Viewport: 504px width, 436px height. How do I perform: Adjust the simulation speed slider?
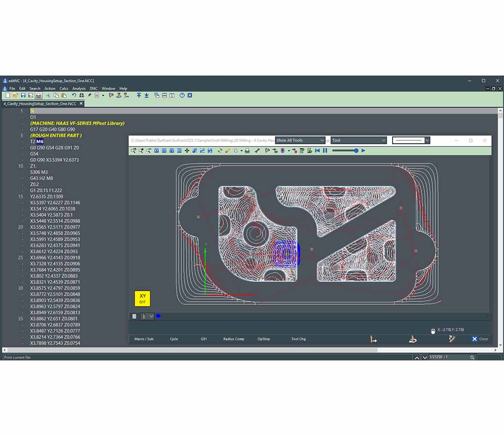(x=356, y=151)
